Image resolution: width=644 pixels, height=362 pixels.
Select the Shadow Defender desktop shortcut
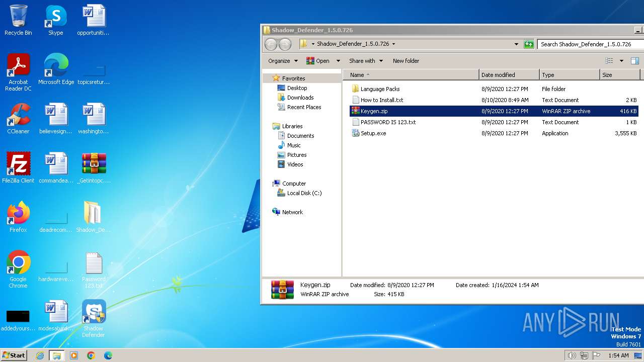pos(94,319)
